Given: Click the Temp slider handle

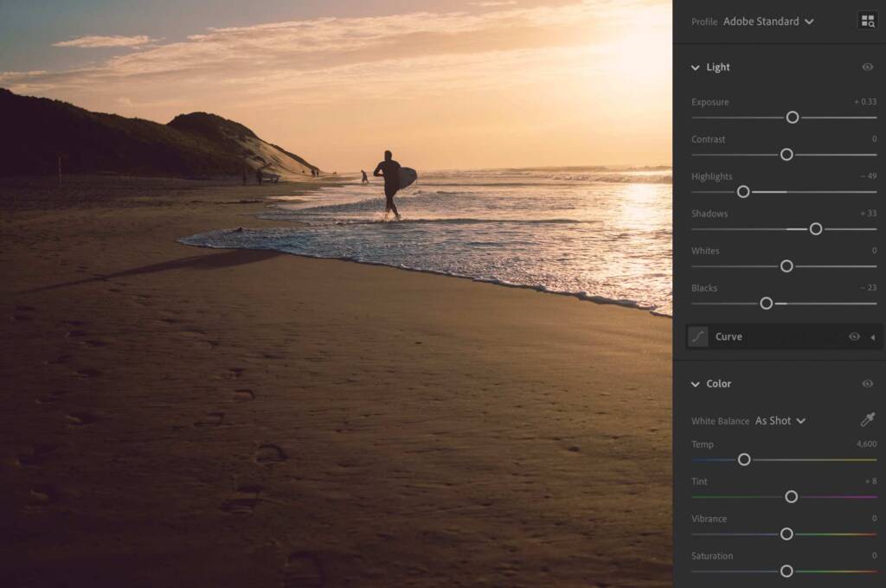Looking at the screenshot, I should [x=744, y=460].
